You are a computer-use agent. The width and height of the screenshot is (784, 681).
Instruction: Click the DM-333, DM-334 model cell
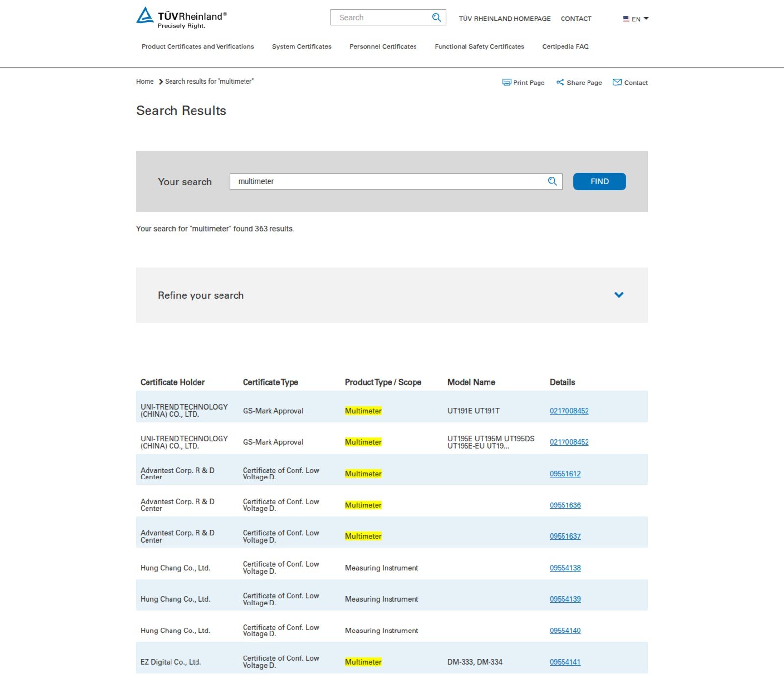[475, 662]
